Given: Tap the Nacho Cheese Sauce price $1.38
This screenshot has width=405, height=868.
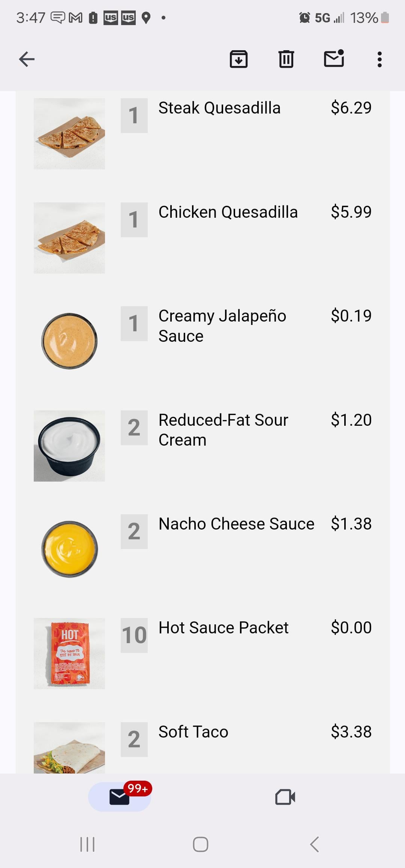Looking at the screenshot, I should pyautogui.click(x=351, y=524).
